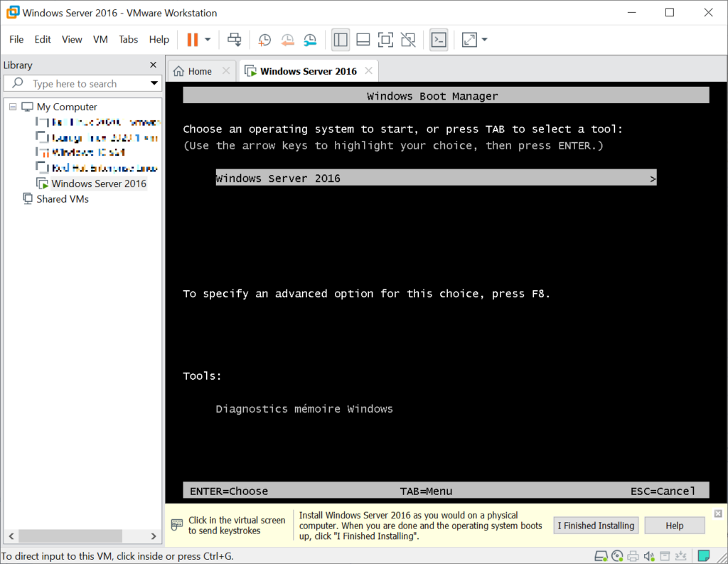Screen dimensions: 728x564
Task: Click the teal message log note icon
Action: pyautogui.click(x=704, y=555)
